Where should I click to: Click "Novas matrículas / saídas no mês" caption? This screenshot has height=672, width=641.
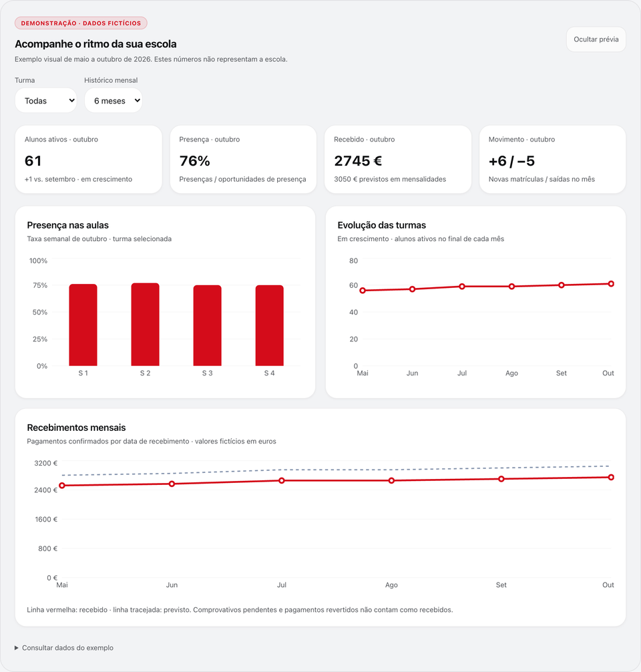point(542,179)
